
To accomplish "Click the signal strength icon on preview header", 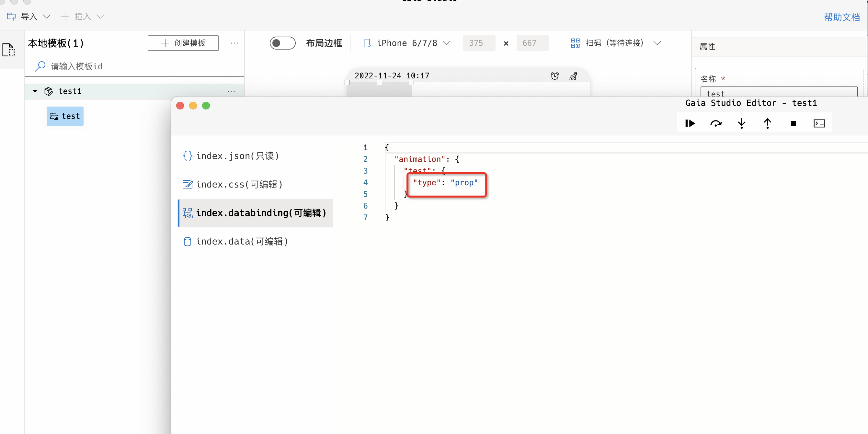I will tap(574, 76).
